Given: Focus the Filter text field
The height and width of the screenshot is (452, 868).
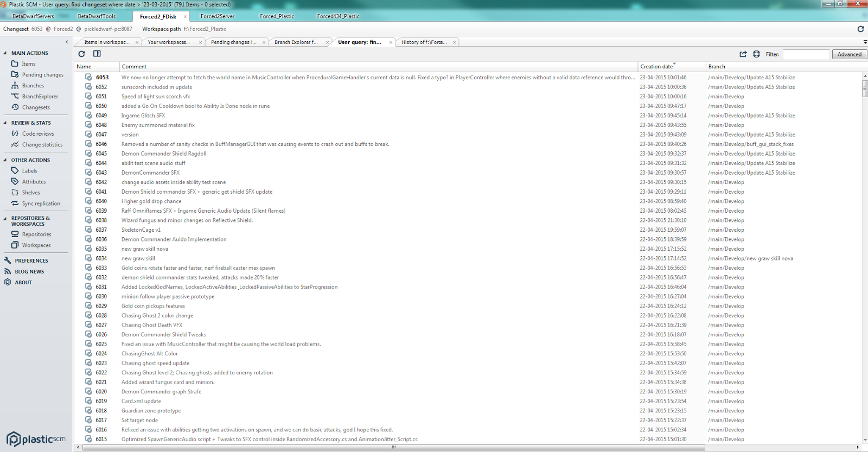Looking at the screenshot, I should click(806, 54).
